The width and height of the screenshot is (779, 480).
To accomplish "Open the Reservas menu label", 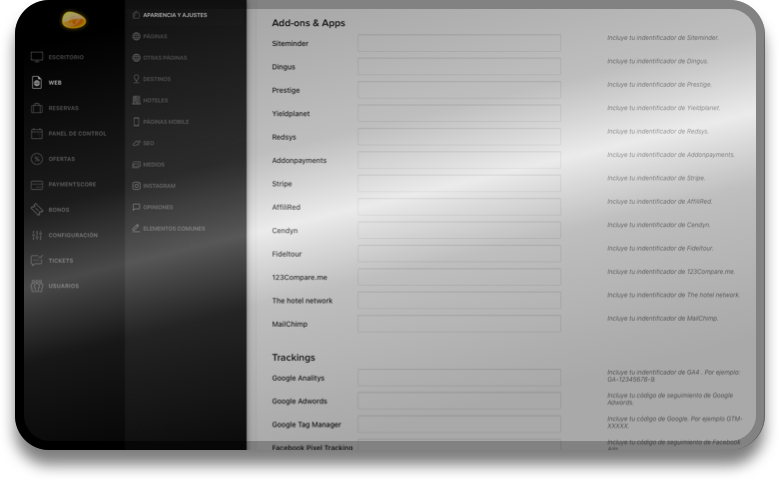I will (x=64, y=108).
